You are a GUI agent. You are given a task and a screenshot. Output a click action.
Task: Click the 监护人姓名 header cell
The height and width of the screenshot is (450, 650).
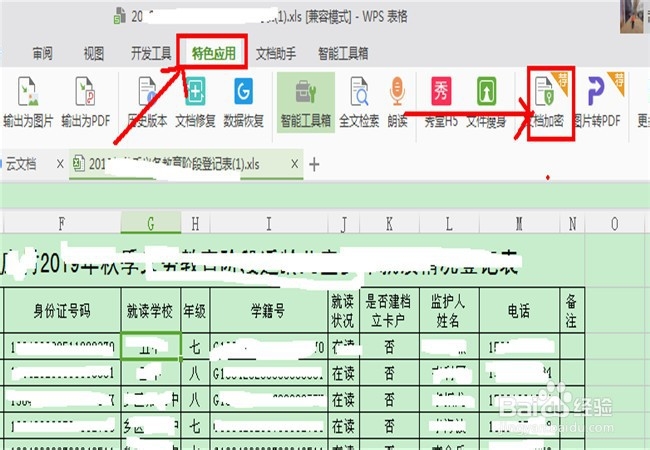449,310
